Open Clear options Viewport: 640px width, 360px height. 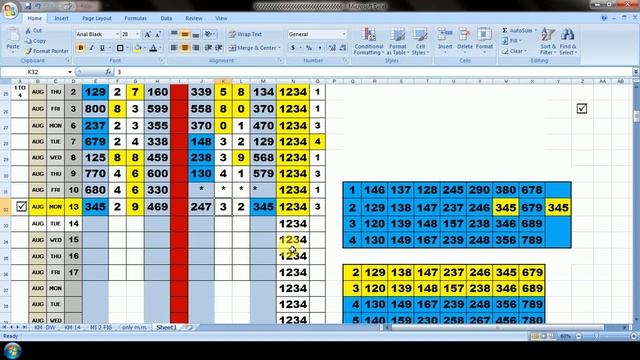coord(514,51)
